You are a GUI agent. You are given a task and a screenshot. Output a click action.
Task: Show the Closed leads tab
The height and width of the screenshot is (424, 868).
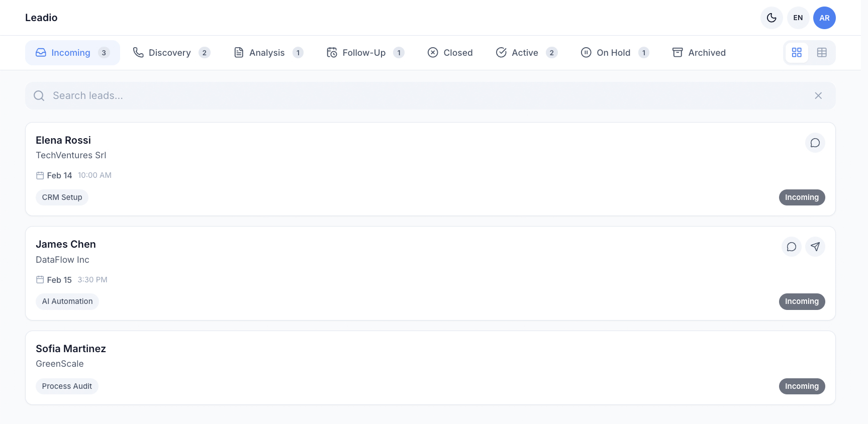450,53
